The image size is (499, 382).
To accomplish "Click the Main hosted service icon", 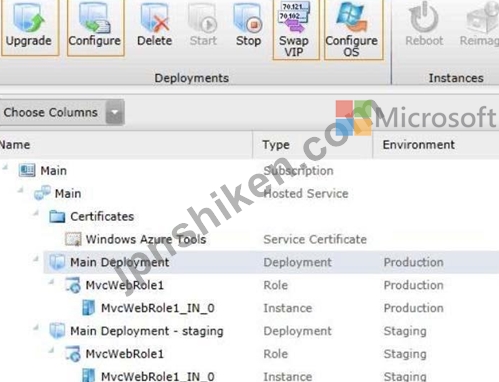I will [42, 193].
